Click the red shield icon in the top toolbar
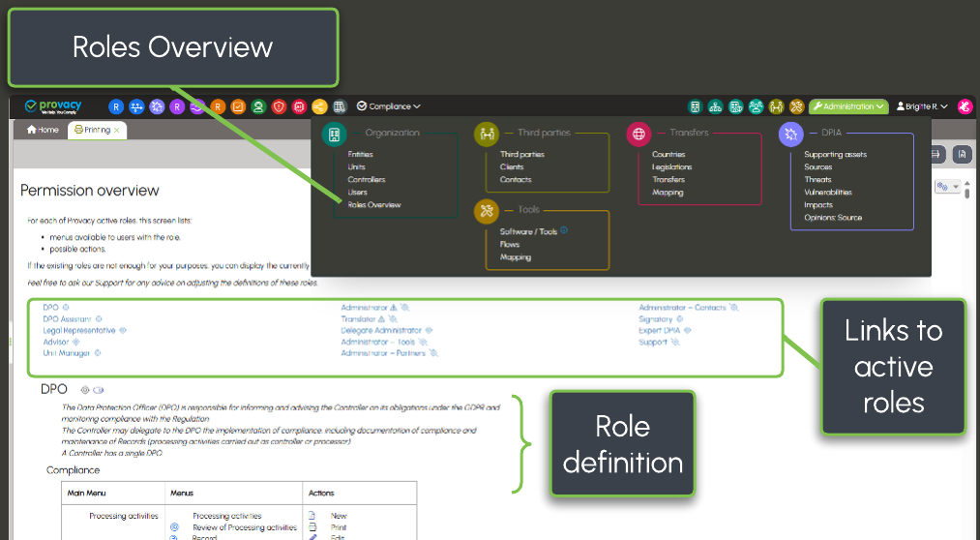Image resolution: width=980 pixels, height=540 pixels. (279, 106)
